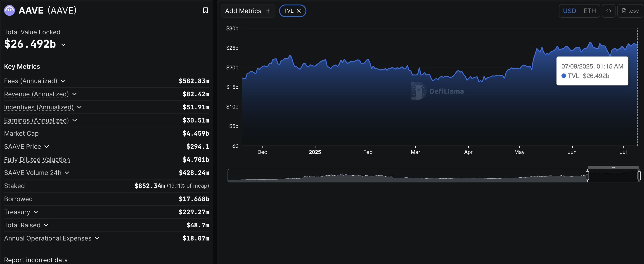644x264 pixels.
Task: Click the left time range handle
Action: coord(587,175)
